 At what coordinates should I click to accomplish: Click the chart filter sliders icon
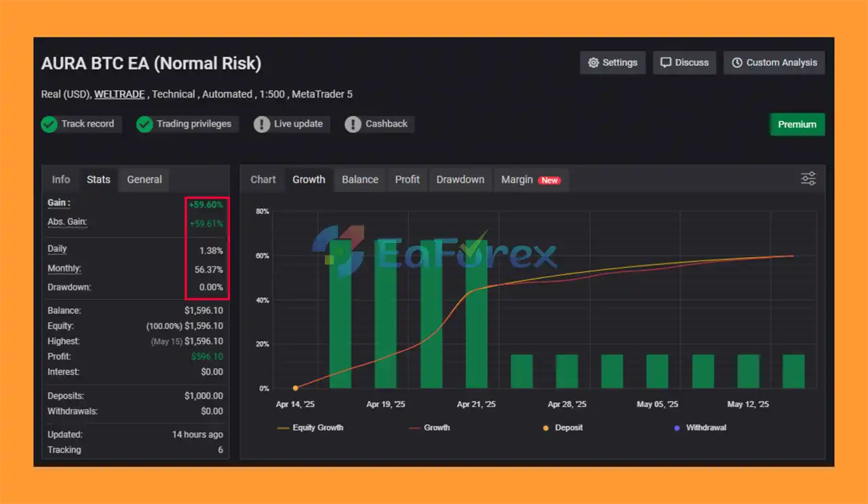(x=808, y=179)
